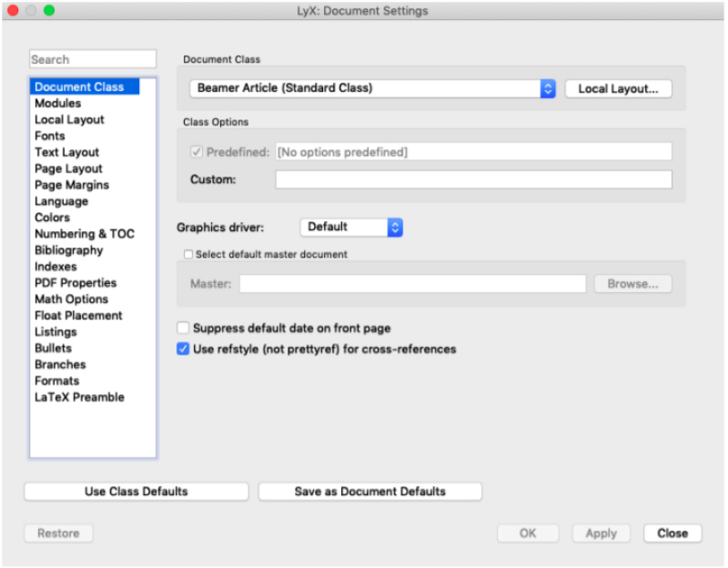Open the Document Class dropdown
This screenshot has height=568, width=728.
(372, 88)
